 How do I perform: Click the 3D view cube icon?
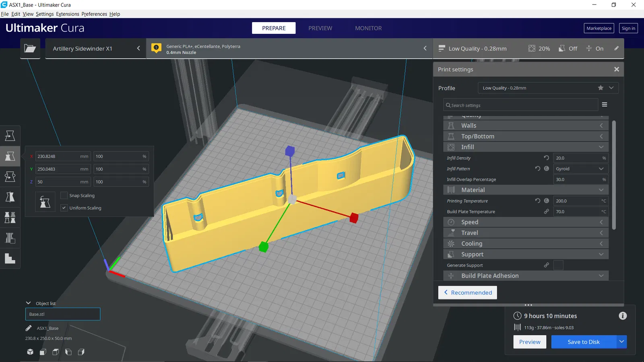point(30,352)
